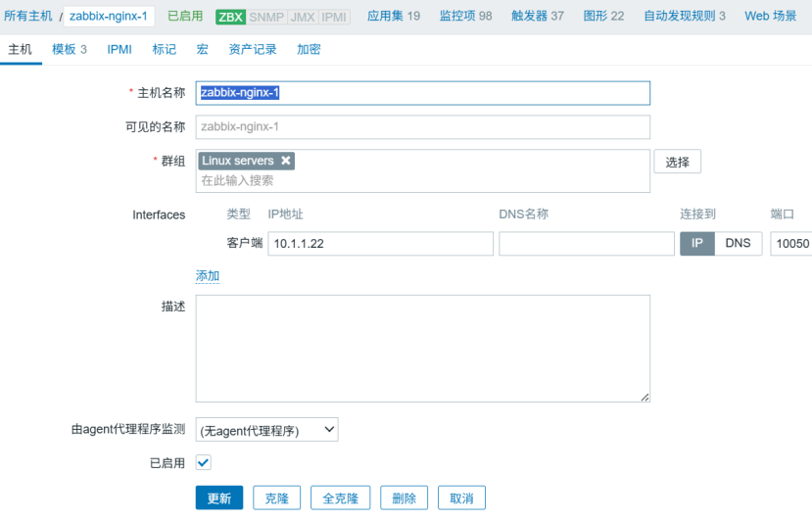Click the SNMP availability indicator
812x522 pixels.
pos(266,17)
